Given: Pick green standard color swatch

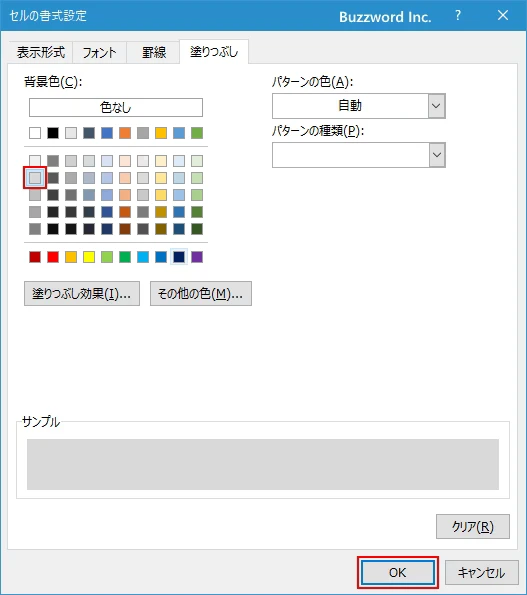Looking at the screenshot, I should point(125,257).
